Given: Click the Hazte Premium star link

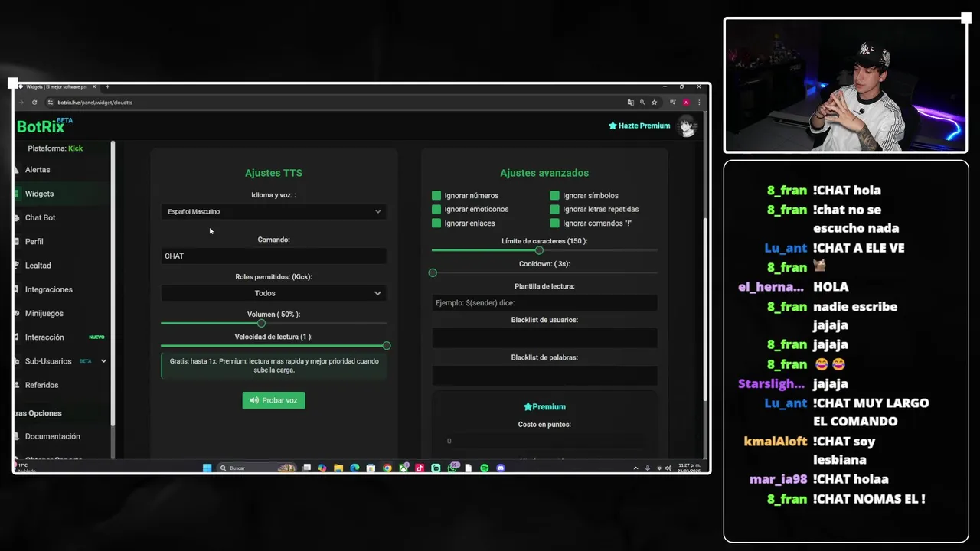Looking at the screenshot, I should (639, 126).
